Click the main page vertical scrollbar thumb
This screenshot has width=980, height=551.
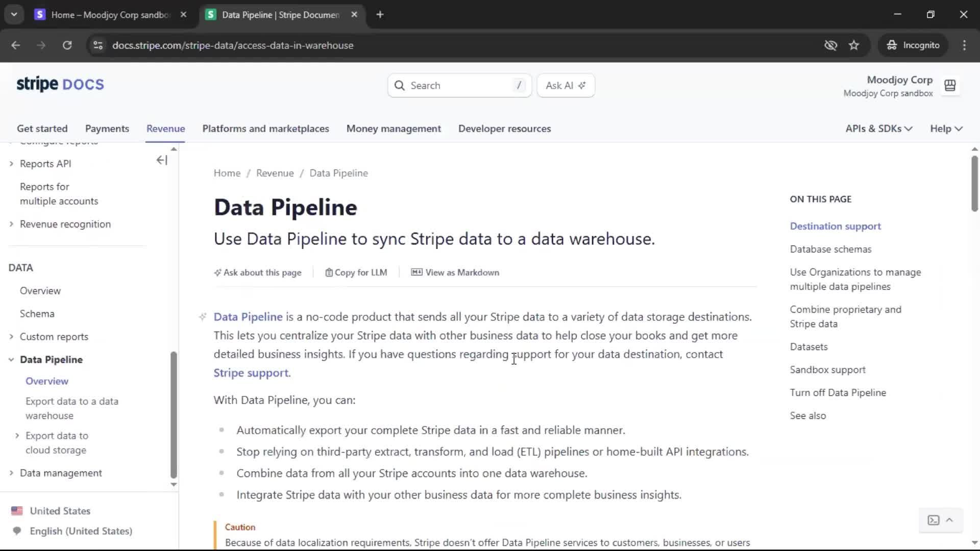pyautogui.click(x=974, y=184)
